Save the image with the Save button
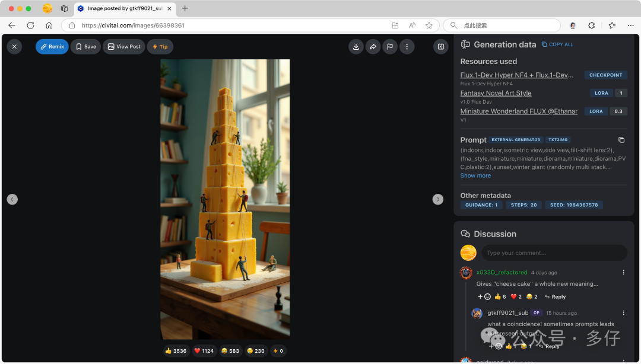 pos(86,47)
